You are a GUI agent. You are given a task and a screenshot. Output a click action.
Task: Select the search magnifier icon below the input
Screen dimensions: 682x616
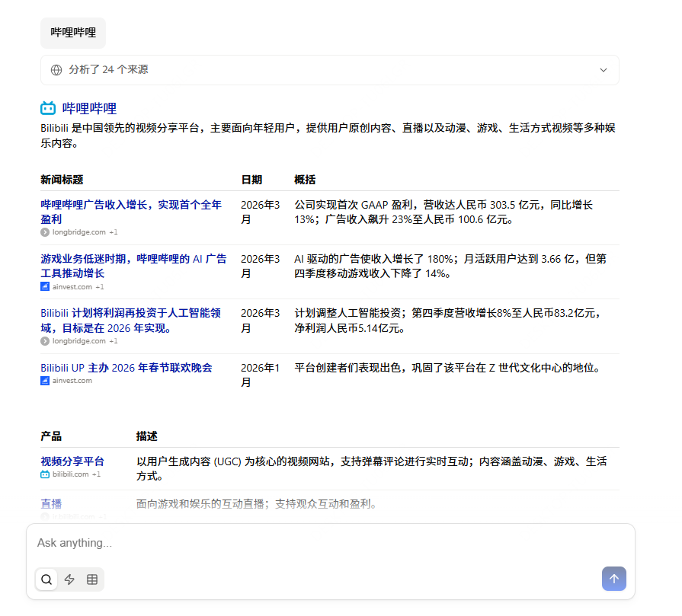click(x=46, y=579)
